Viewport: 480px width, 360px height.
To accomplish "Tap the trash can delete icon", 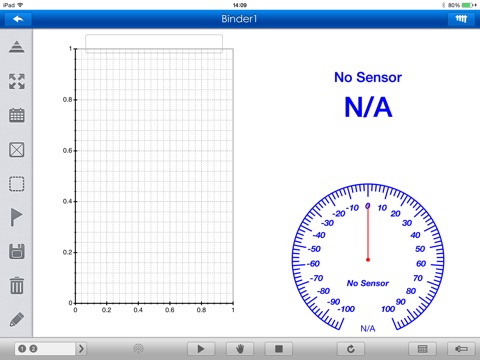I will [x=17, y=286].
